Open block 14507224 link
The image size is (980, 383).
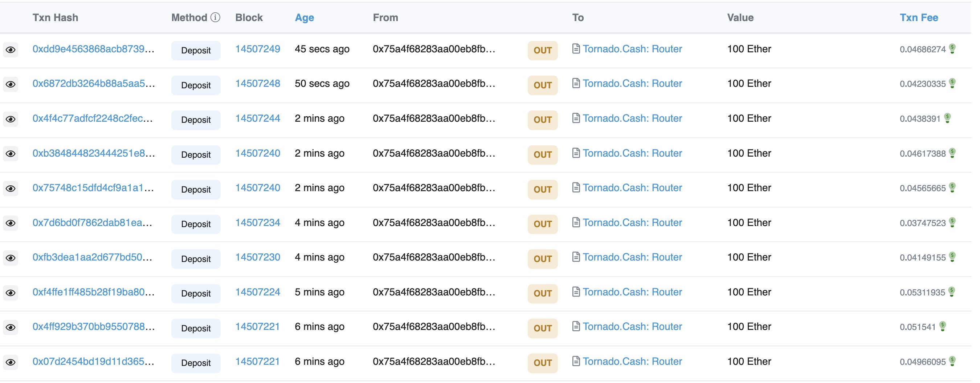pos(258,293)
